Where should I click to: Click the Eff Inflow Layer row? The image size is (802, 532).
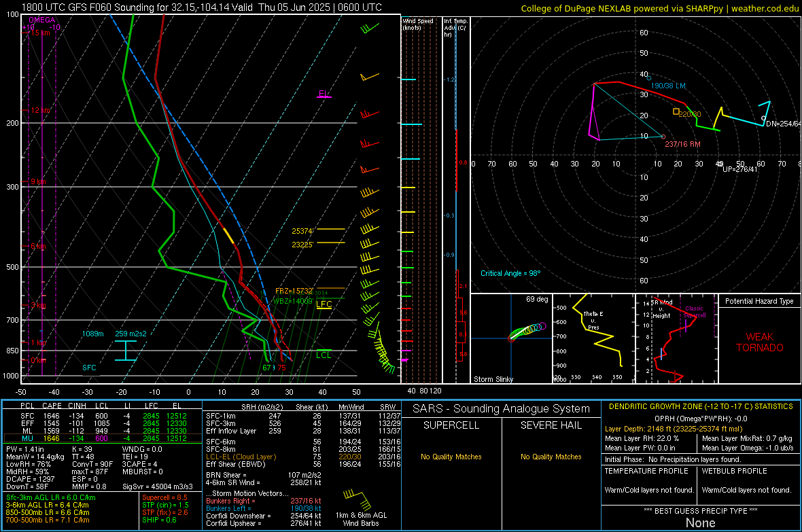tap(303, 431)
